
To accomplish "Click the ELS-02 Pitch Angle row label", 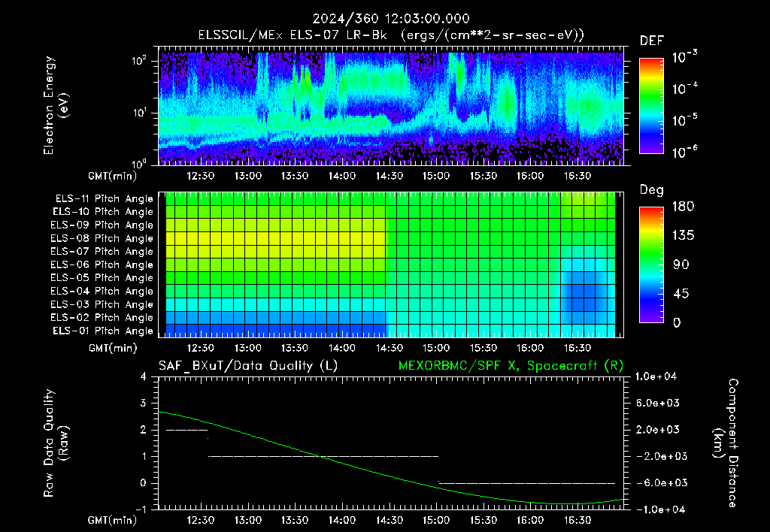I will [x=102, y=318].
